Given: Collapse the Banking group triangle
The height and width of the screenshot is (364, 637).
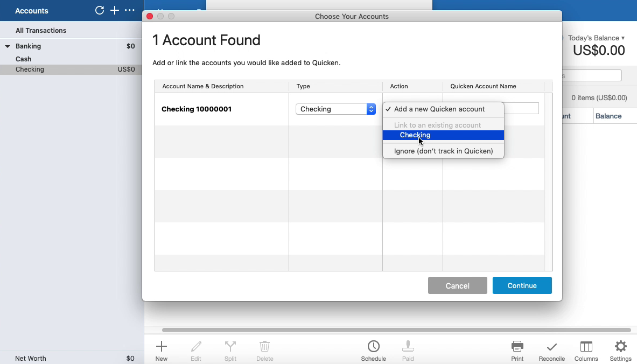Looking at the screenshot, I should [8, 46].
